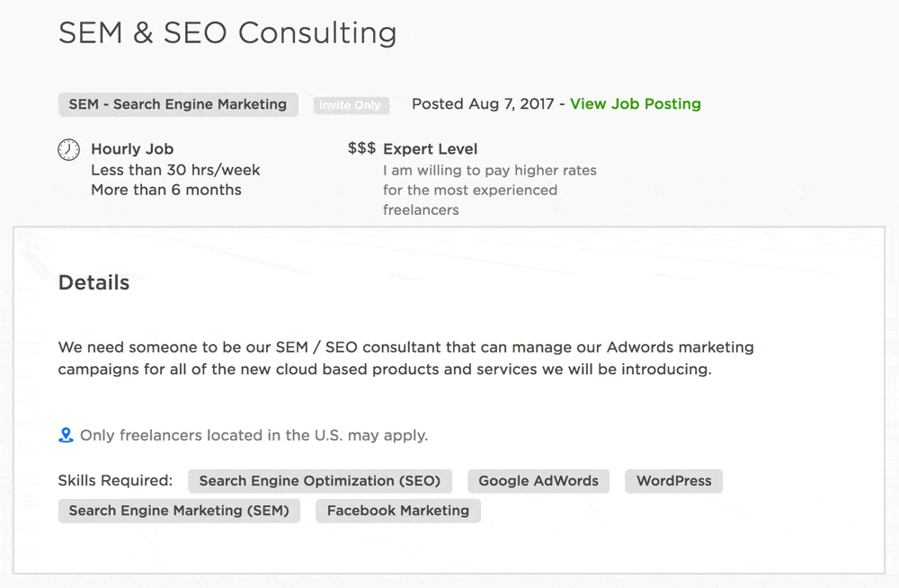This screenshot has width=899, height=588.
Task: Click the Hourly Job label
Action: [x=132, y=149]
